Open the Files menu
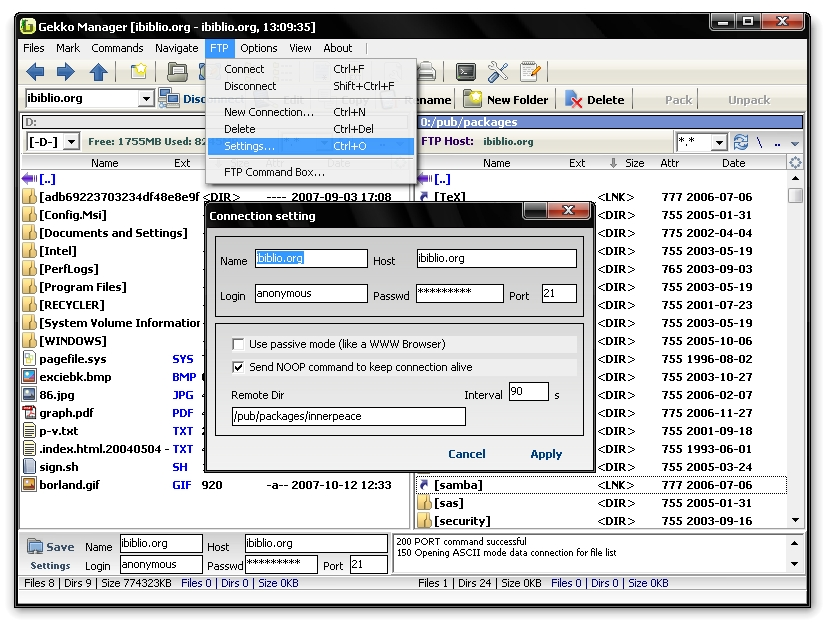This screenshot has height=622, width=826. [34, 48]
